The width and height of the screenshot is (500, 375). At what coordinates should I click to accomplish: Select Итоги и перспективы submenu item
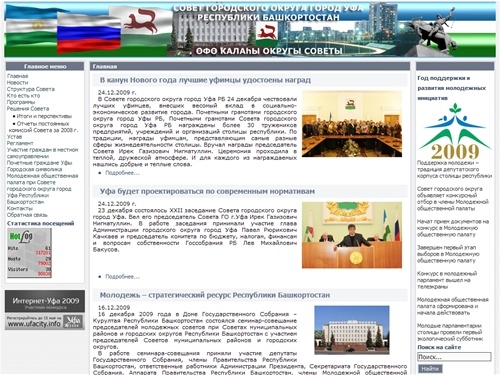click(x=44, y=116)
